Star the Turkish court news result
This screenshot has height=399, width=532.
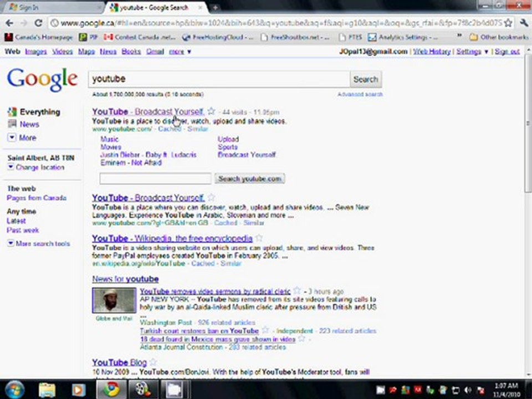[265, 330]
